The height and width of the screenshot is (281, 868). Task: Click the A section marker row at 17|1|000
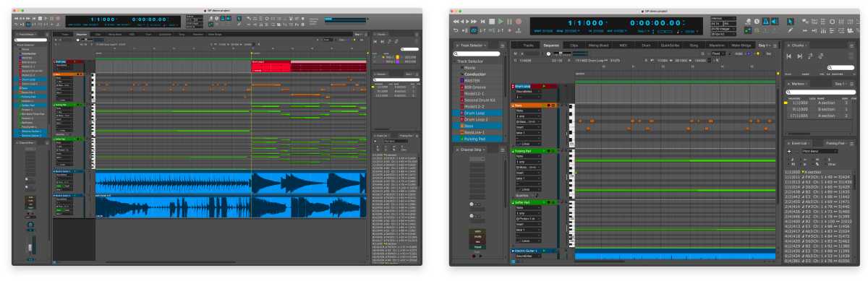(x=820, y=116)
